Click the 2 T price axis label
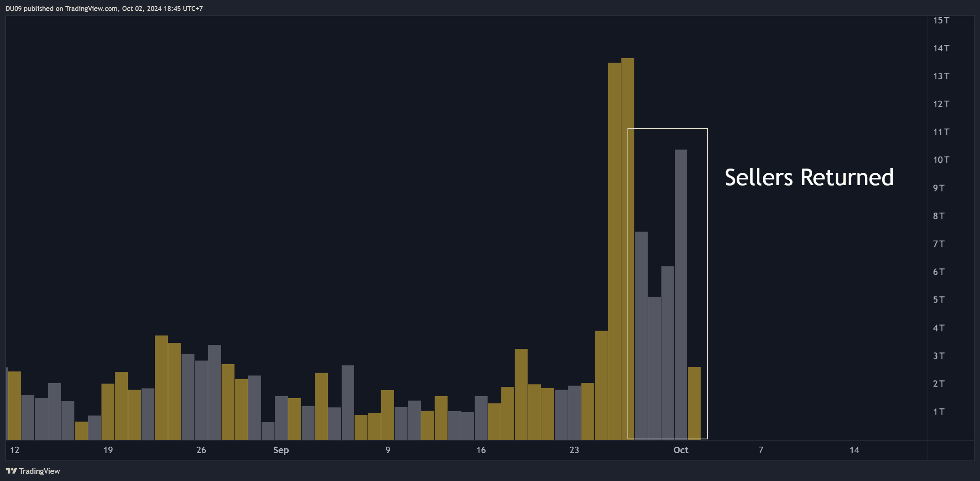Image resolution: width=980 pixels, height=481 pixels. tap(939, 384)
